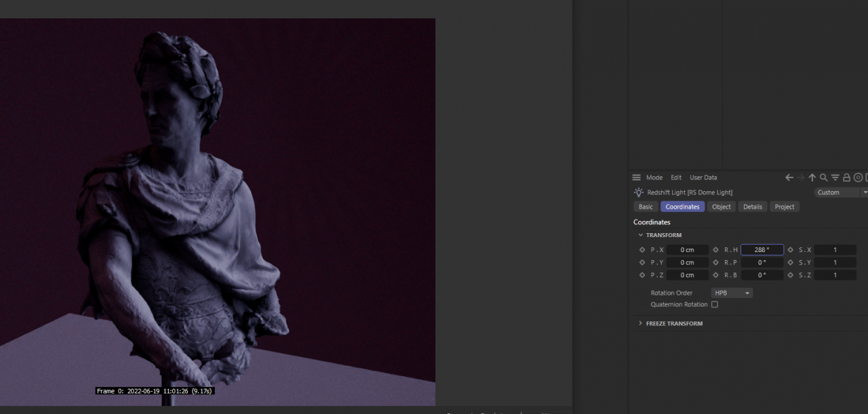Viewport: 868px width, 414px height.
Task: Toggle keyframe diamond for R.P
Action: coord(716,262)
